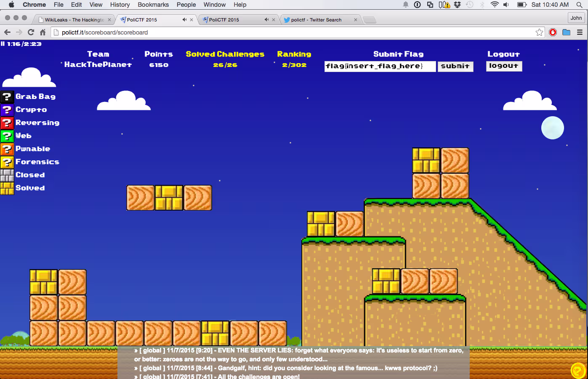This screenshot has height=379, width=588.
Task: Click the address bar URL
Action: tap(105, 32)
